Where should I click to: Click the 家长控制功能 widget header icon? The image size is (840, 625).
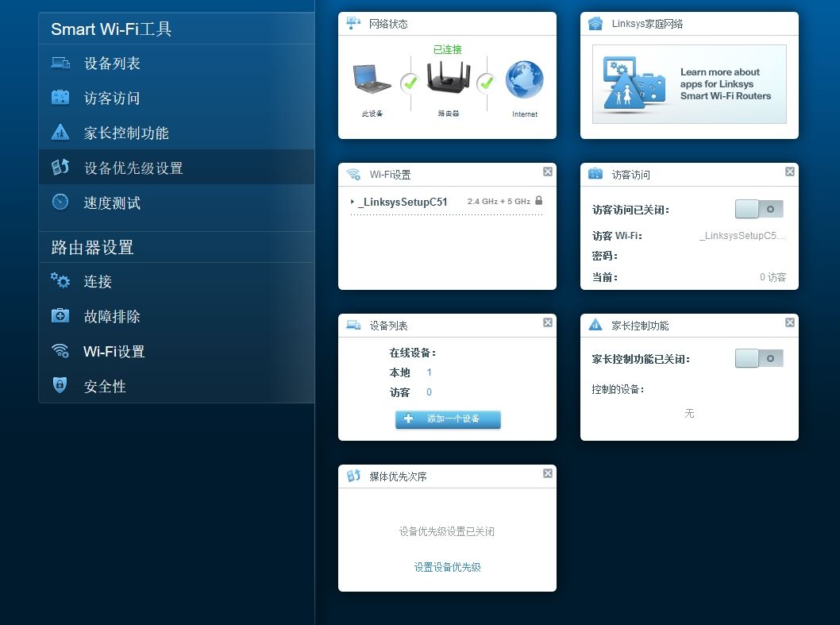click(595, 325)
